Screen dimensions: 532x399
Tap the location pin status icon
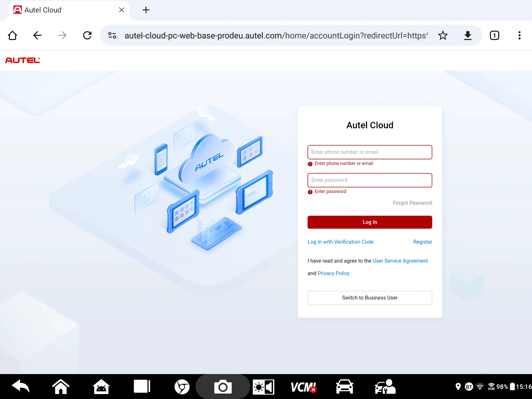(458, 387)
